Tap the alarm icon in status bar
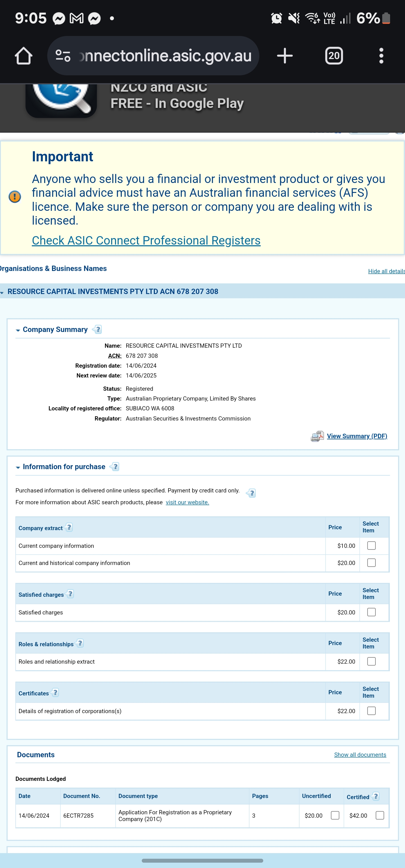The image size is (405, 868). point(276,18)
